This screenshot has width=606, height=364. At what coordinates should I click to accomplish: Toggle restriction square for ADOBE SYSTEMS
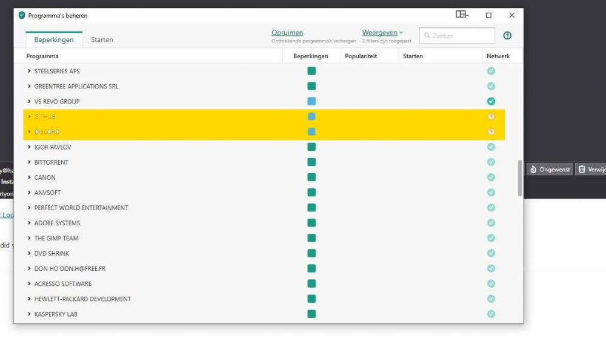point(311,223)
